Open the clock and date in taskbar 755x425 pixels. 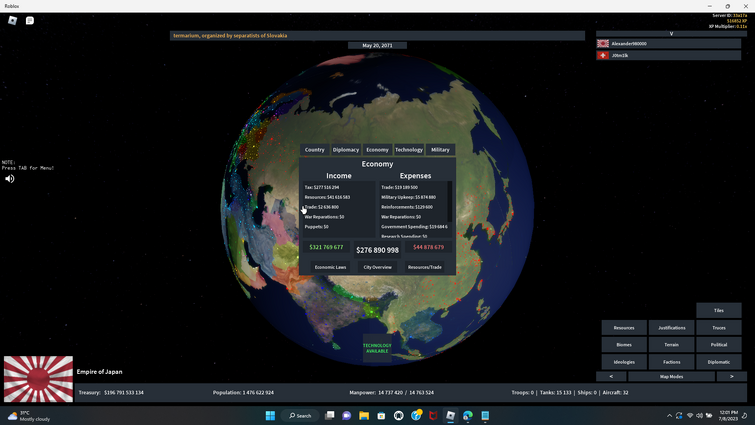728,415
